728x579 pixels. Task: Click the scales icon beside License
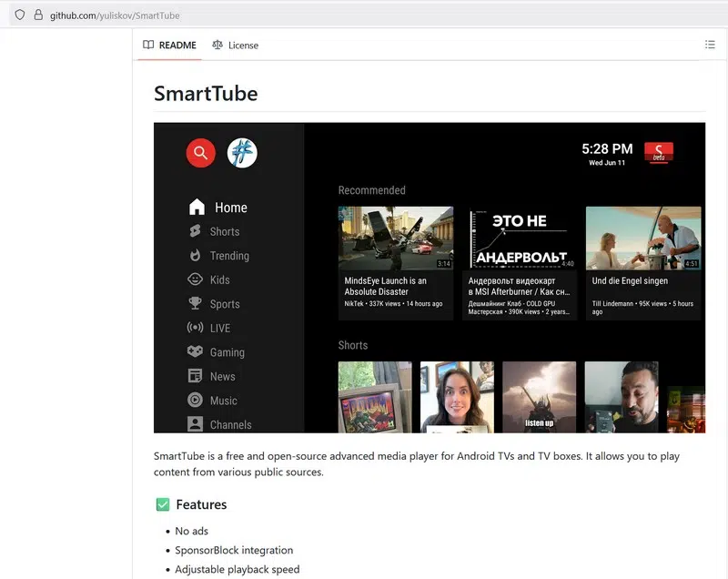(x=217, y=44)
